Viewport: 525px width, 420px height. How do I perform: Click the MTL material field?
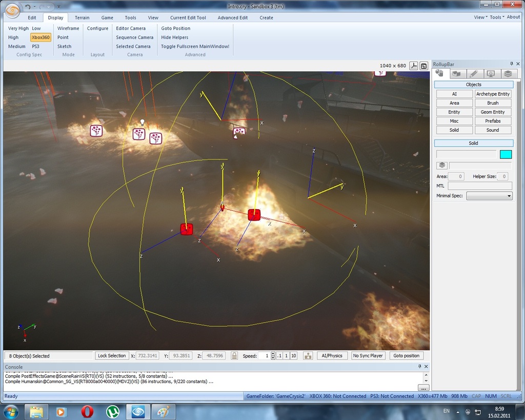(x=480, y=186)
